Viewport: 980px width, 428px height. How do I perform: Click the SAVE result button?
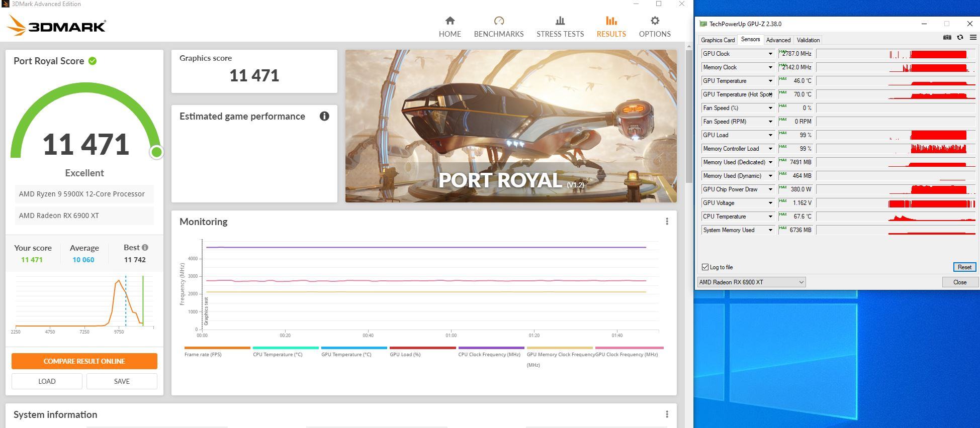pos(122,381)
